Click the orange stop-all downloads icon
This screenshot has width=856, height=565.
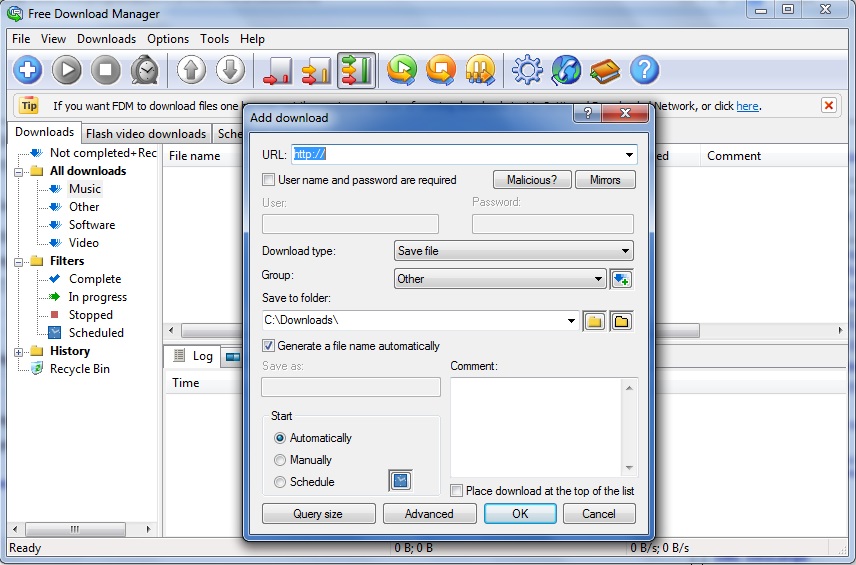[x=441, y=70]
